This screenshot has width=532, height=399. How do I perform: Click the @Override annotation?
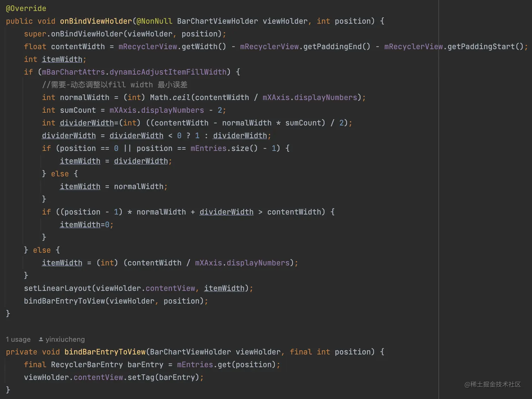click(26, 8)
